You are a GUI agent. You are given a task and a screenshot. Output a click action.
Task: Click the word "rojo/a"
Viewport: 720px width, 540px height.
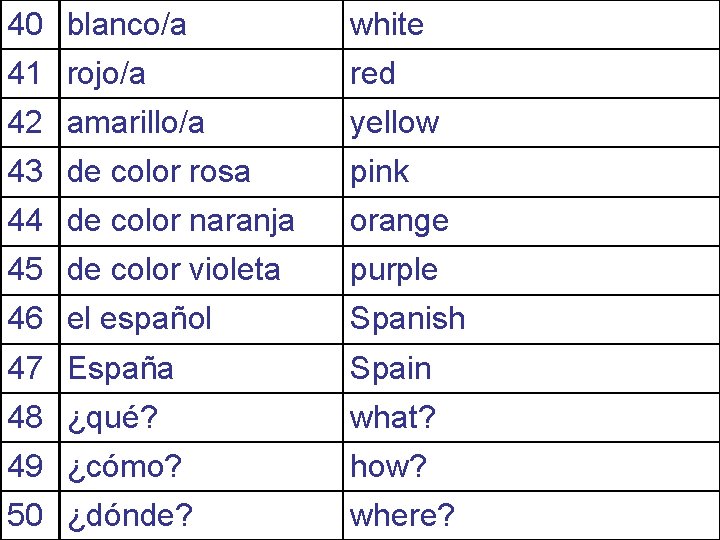click(x=106, y=74)
